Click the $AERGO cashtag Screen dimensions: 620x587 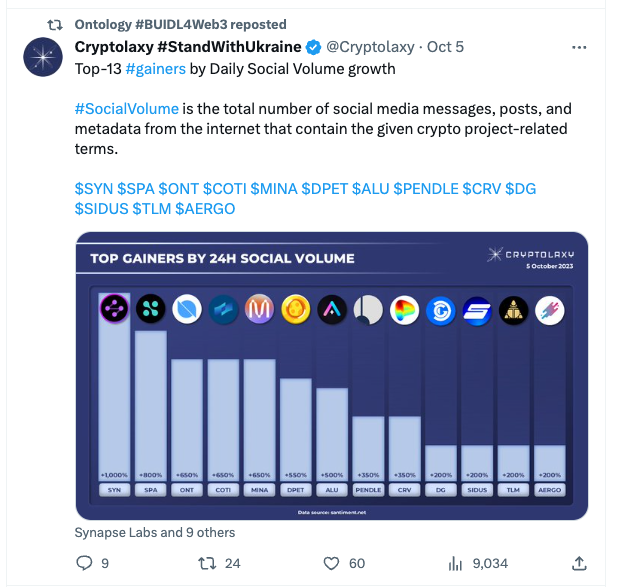(x=205, y=209)
